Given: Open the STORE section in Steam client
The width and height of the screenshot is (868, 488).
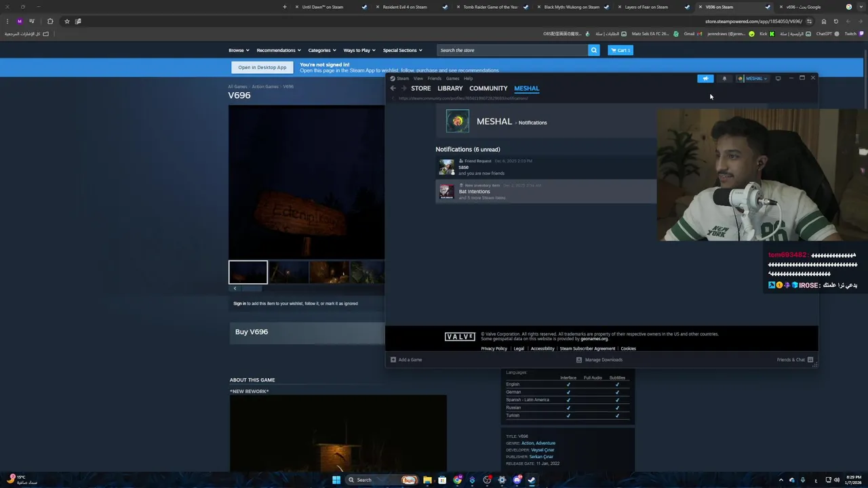Looking at the screenshot, I should (420, 88).
